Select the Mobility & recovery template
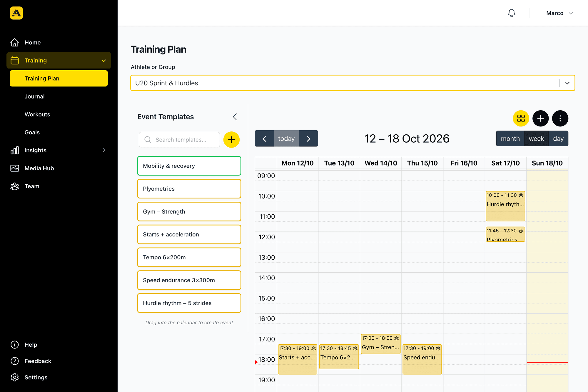This screenshot has height=392, width=588. click(189, 166)
